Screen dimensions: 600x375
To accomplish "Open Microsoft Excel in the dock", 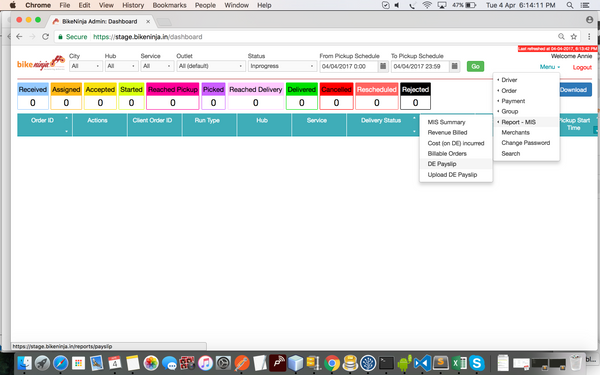I will tap(459, 363).
